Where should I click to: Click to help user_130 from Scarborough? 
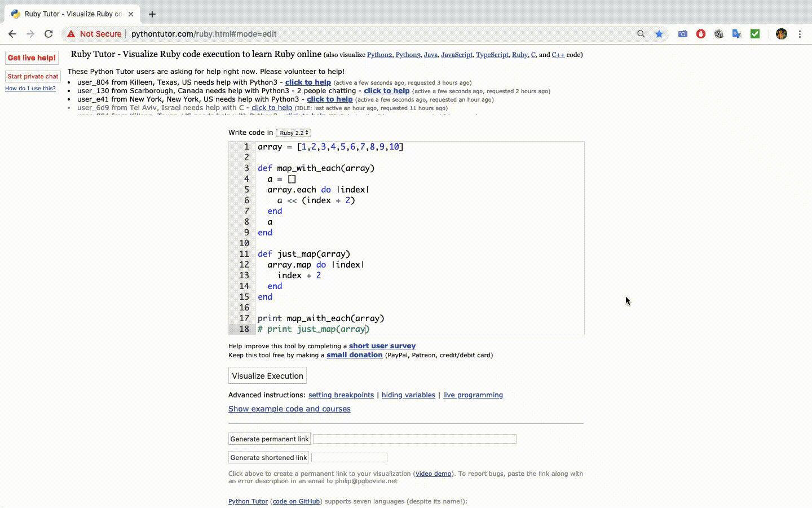(387, 91)
